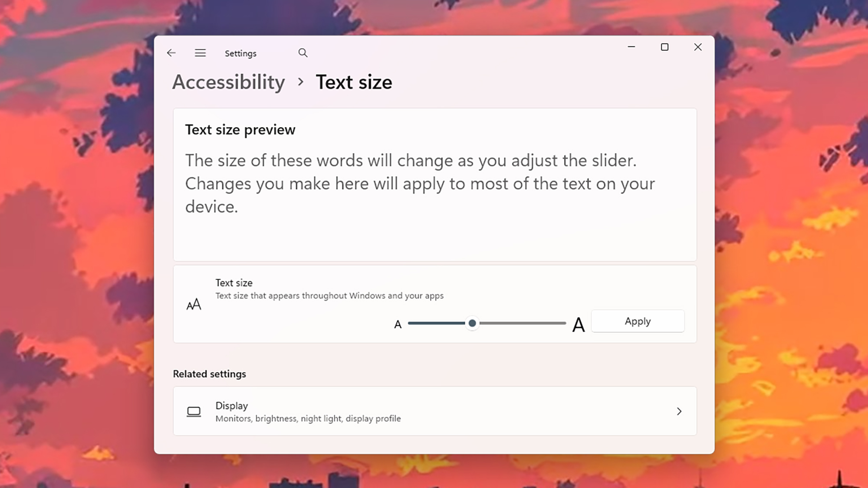Click the AA text size icon
This screenshot has height=488, width=868.
coord(194,304)
